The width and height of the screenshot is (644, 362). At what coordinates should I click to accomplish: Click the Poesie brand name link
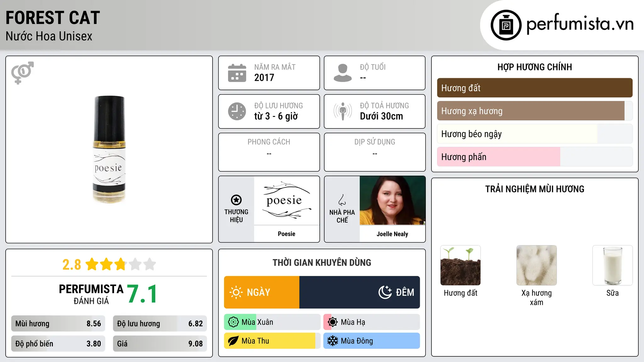click(x=286, y=234)
